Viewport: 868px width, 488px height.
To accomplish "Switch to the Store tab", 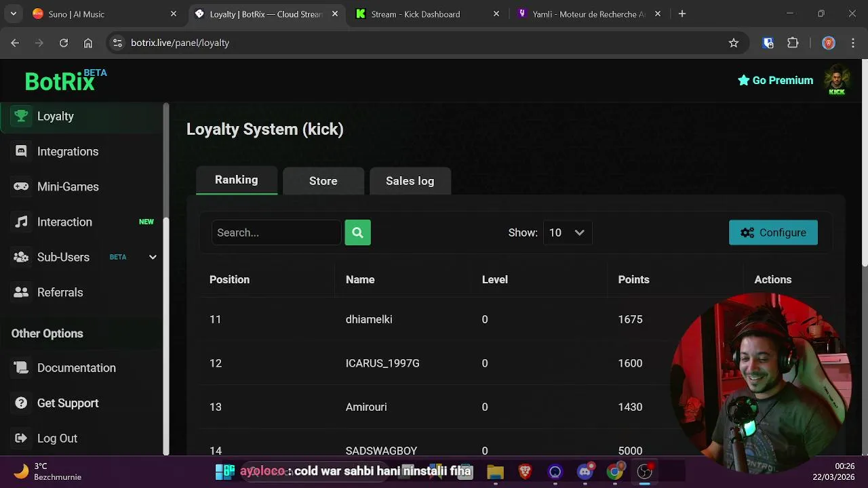I will point(323,181).
